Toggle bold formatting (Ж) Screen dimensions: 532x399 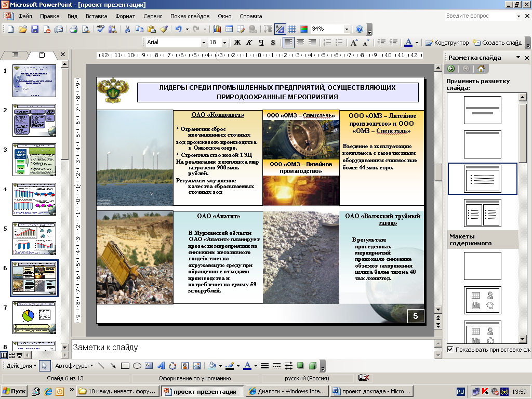point(237,43)
